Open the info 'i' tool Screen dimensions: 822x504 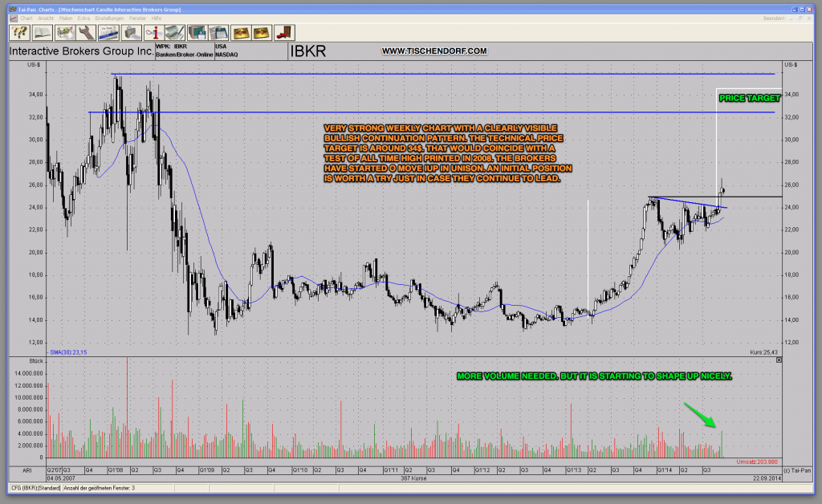click(x=154, y=32)
